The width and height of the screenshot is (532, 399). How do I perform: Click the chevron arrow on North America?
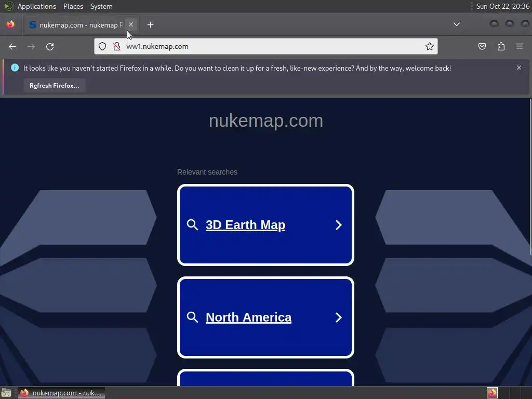338,317
